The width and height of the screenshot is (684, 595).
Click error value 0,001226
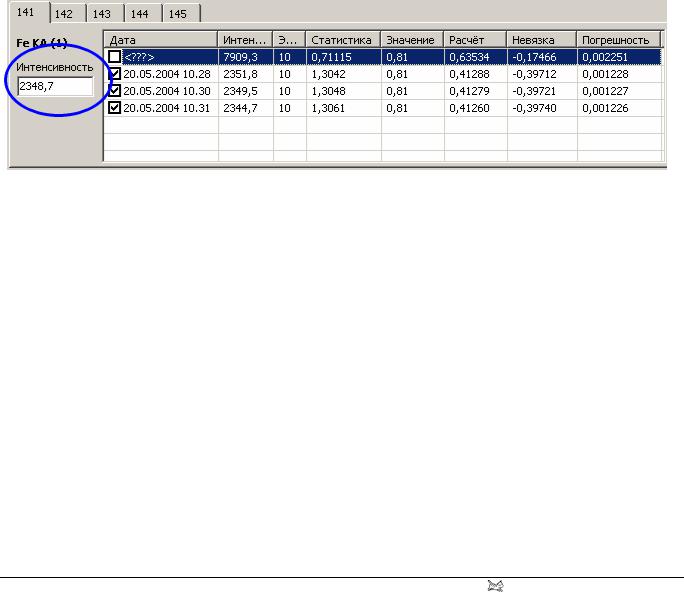point(605,108)
